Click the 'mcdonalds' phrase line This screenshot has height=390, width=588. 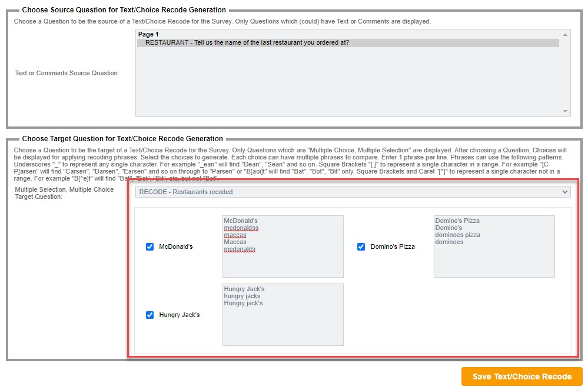(x=240, y=249)
